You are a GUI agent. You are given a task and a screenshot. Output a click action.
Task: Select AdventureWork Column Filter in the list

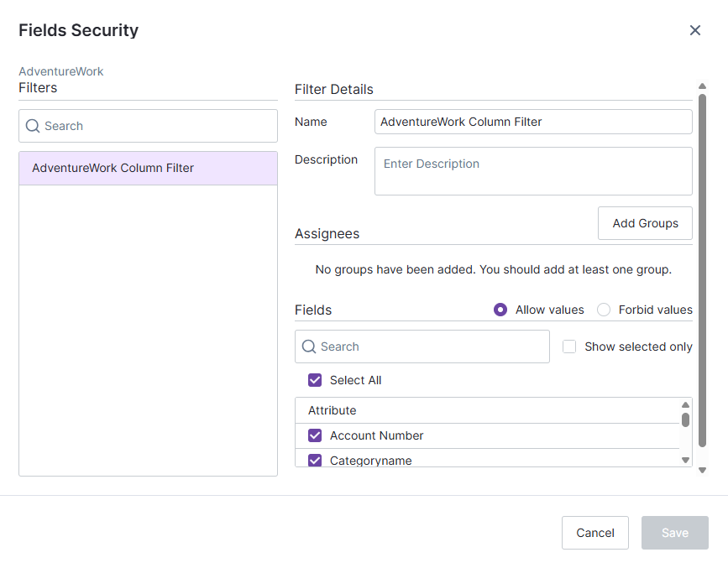point(148,168)
